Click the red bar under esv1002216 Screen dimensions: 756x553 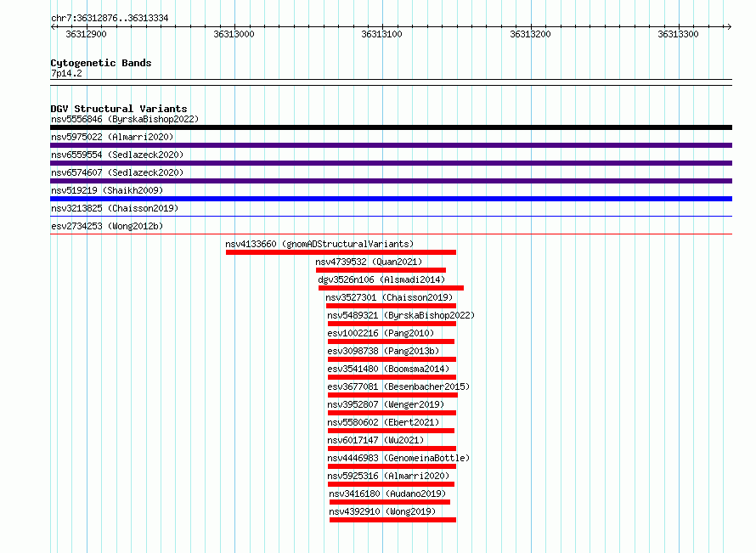click(x=391, y=341)
